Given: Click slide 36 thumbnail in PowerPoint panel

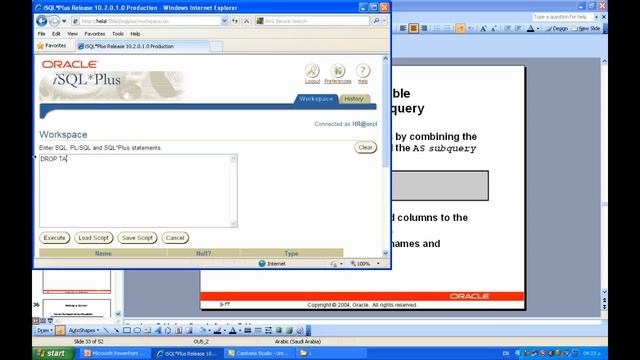Looking at the screenshot, I should (x=77, y=308).
